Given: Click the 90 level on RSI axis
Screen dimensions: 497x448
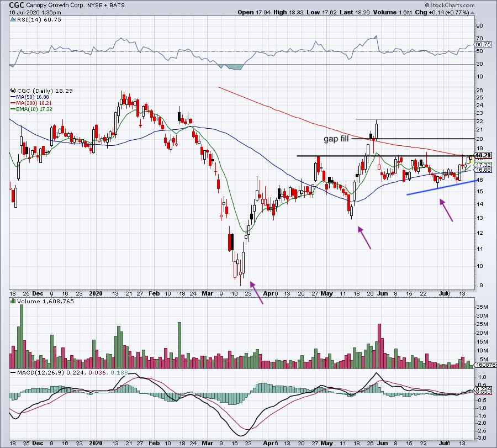Looking at the screenshot, I should click(x=479, y=26).
